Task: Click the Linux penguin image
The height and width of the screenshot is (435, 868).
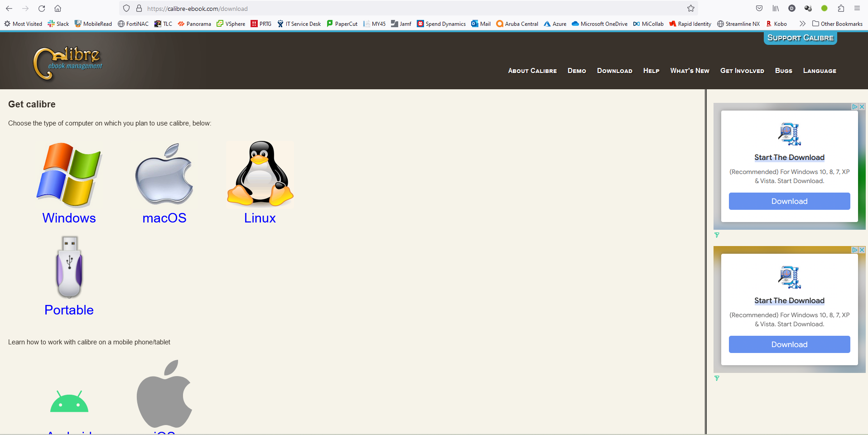Action: click(260, 174)
